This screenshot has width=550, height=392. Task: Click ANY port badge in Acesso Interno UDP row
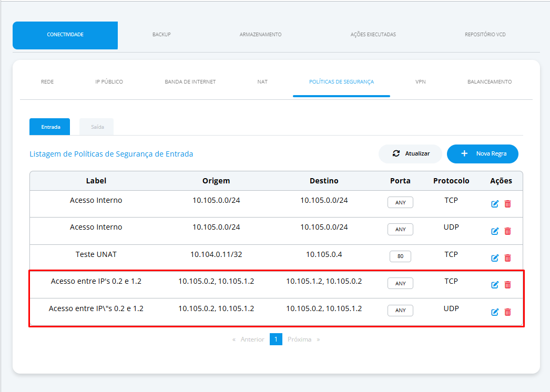click(400, 229)
